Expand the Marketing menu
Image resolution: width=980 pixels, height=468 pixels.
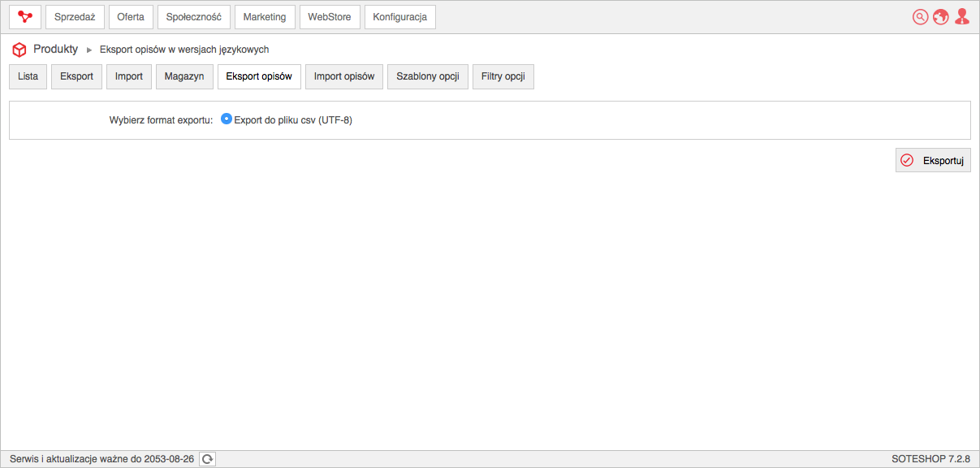tap(265, 17)
